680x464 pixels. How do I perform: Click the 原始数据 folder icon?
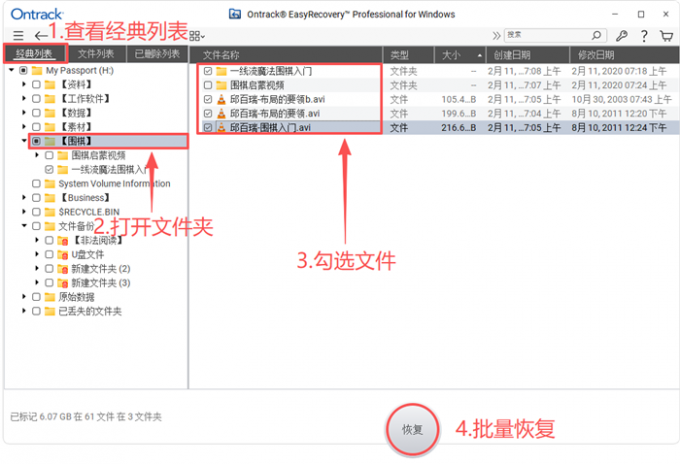50,297
